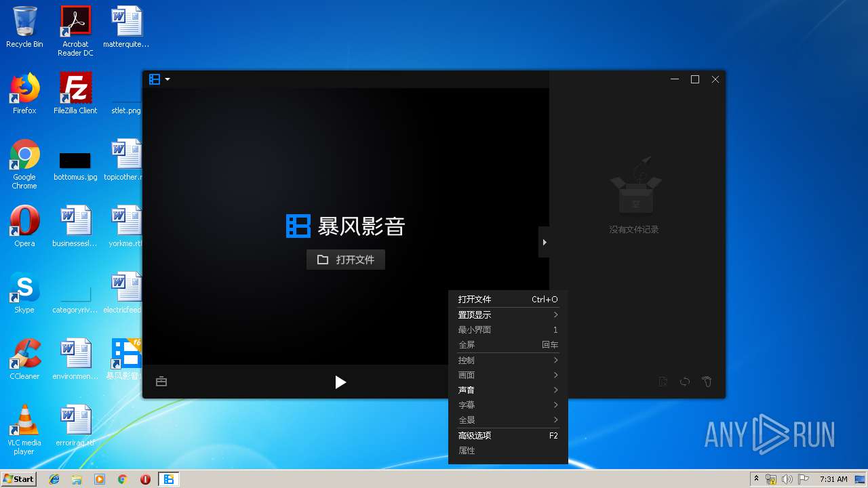Open Windows Explorer folder icon on taskbar
Viewport: 868px width, 488px height.
[x=77, y=479]
